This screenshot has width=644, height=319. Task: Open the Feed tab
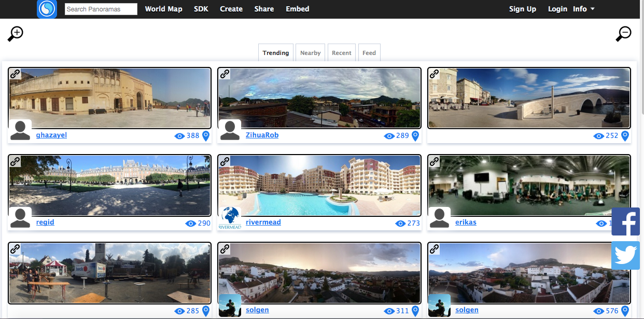pyautogui.click(x=369, y=53)
